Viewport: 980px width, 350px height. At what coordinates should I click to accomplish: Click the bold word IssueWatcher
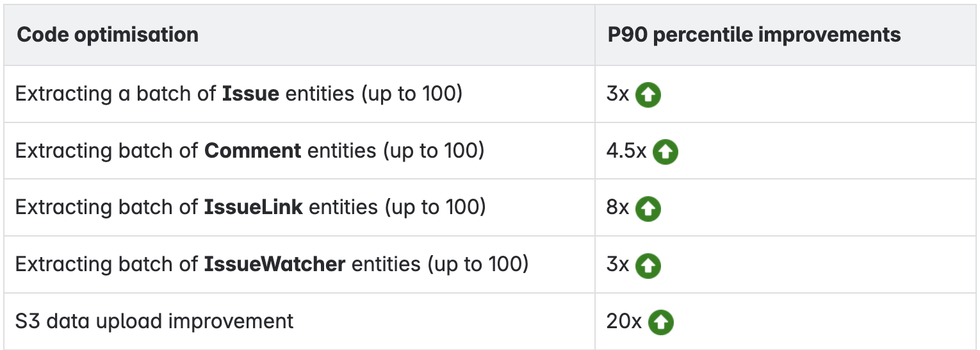(275, 264)
